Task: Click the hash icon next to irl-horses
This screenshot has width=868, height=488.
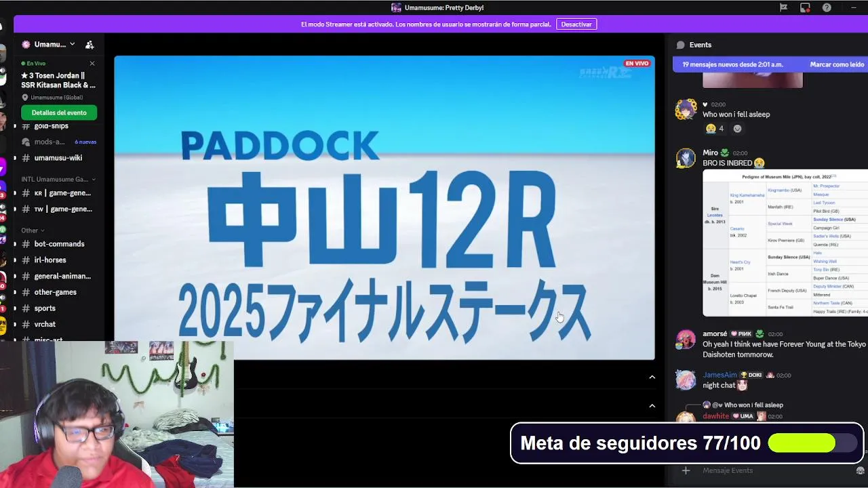Action: tap(25, 260)
